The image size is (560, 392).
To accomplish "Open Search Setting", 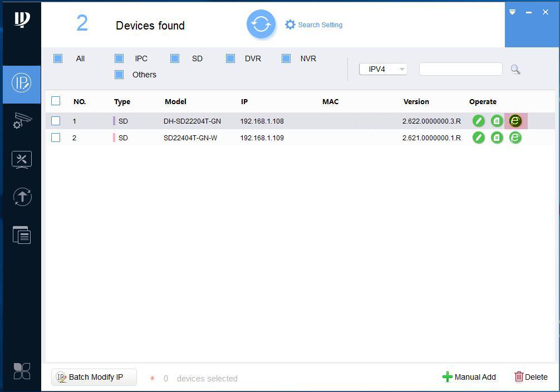I will coord(313,24).
